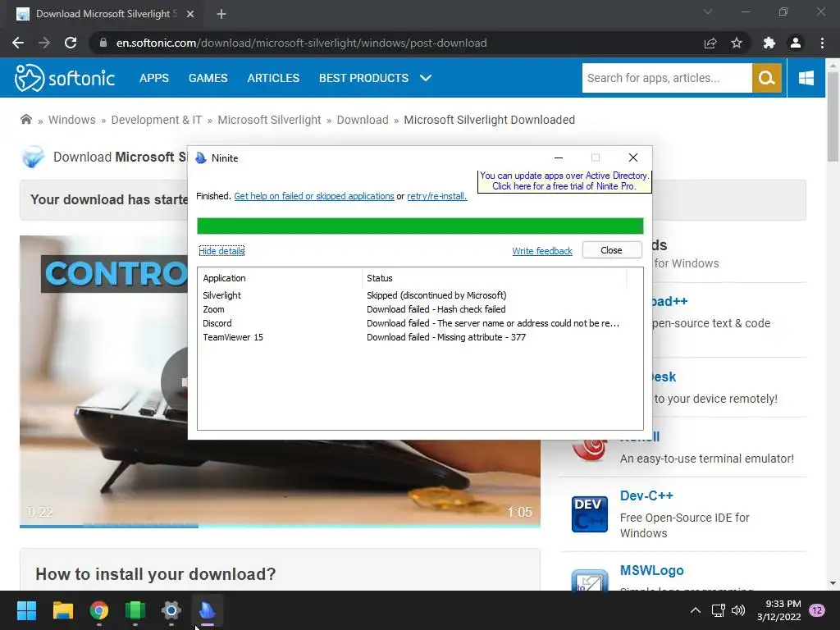The image size is (840, 630).
Task: Select the Zoom row in Ninite list
Action: [413, 309]
